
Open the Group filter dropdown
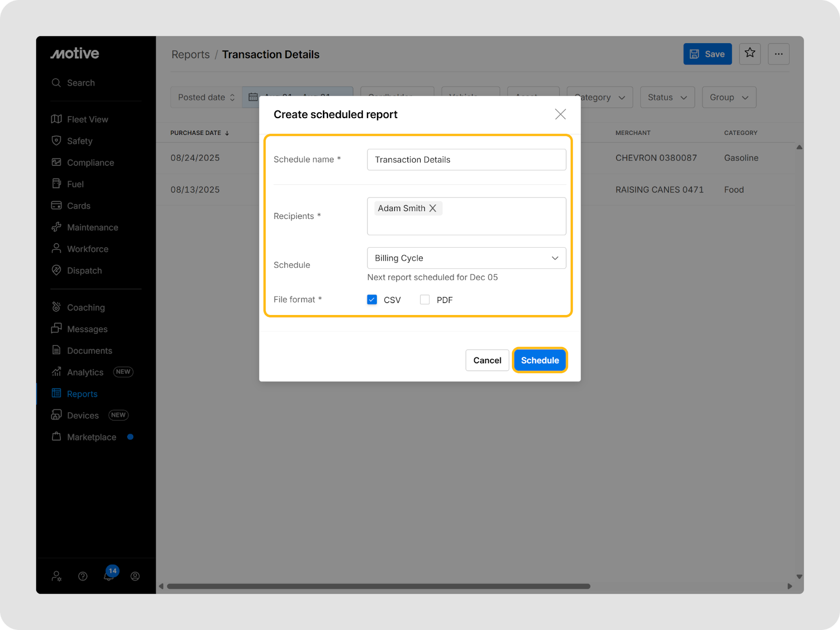click(x=729, y=97)
